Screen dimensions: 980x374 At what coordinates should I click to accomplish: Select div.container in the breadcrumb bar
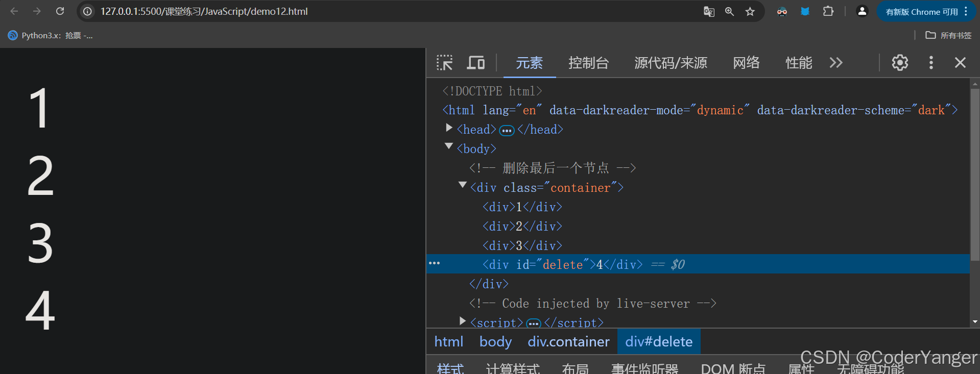[x=568, y=342]
